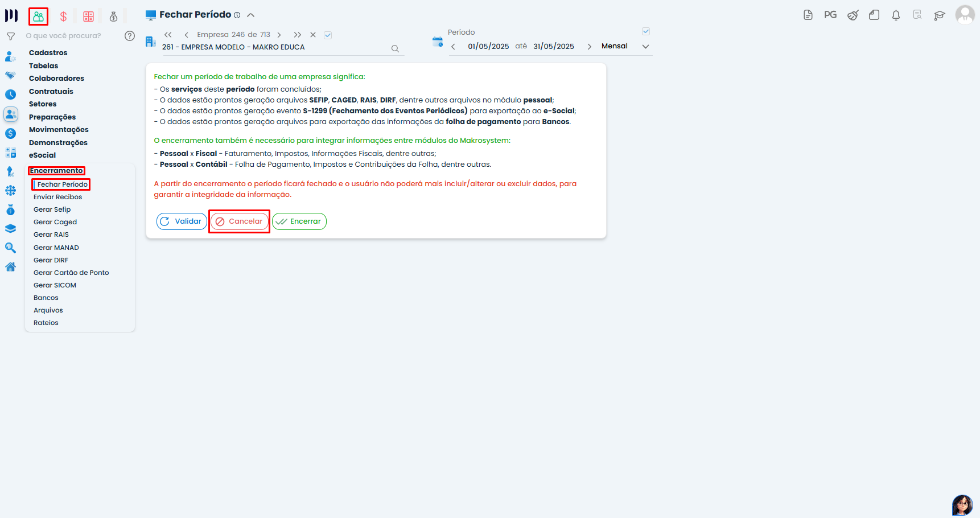The width and height of the screenshot is (980, 518).
Task: Click the arrow with percent sidebar icon
Action: click(10, 171)
